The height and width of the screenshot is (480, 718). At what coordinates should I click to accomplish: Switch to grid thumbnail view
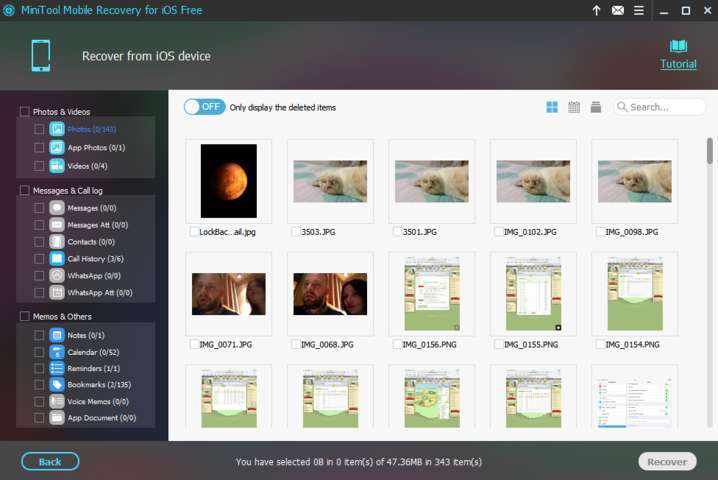click(x=552, y=107)
